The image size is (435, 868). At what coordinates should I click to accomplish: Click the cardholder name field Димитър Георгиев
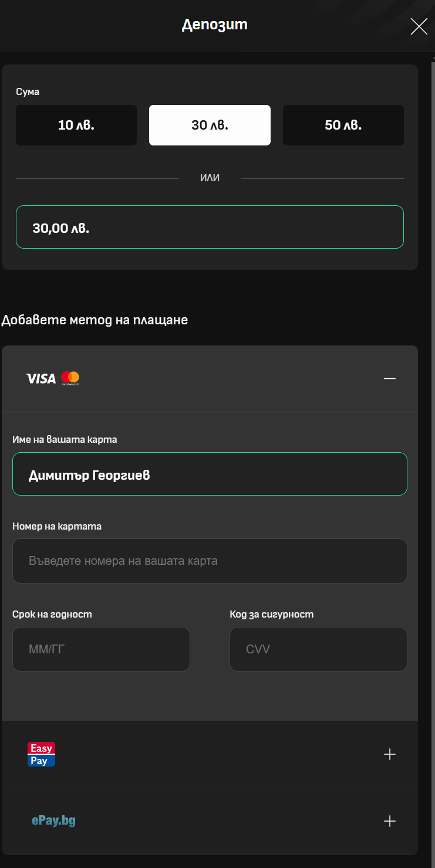point(210,474)
